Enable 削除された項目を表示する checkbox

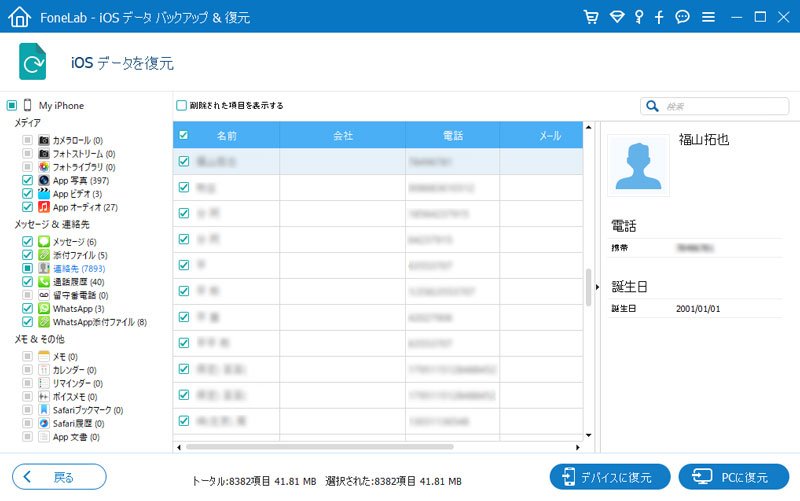[x=181, y=105]
